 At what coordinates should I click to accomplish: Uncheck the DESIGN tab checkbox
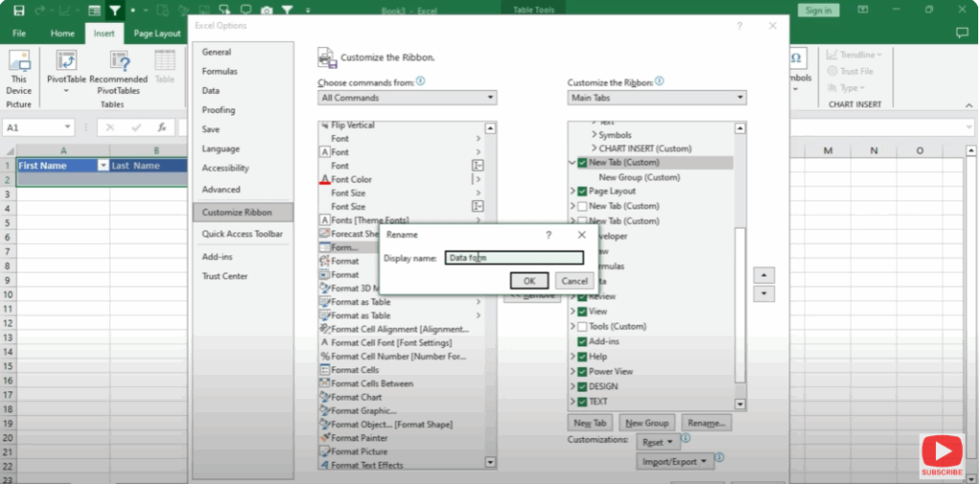coord(583,386)
